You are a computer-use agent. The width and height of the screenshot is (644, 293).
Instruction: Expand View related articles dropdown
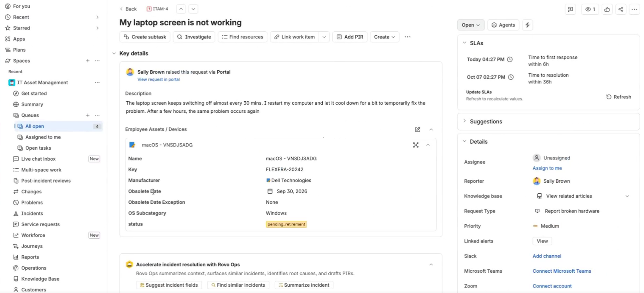tap(627, 196)
